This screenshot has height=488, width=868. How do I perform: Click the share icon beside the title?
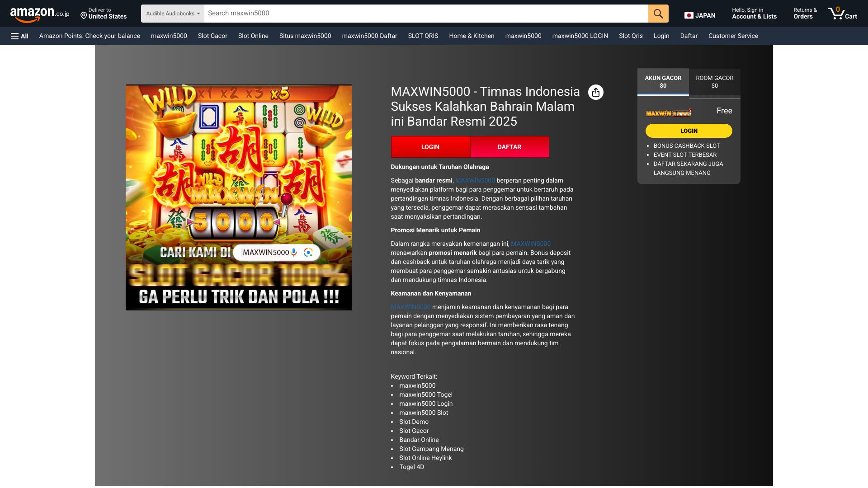click(x=596, y=92)
